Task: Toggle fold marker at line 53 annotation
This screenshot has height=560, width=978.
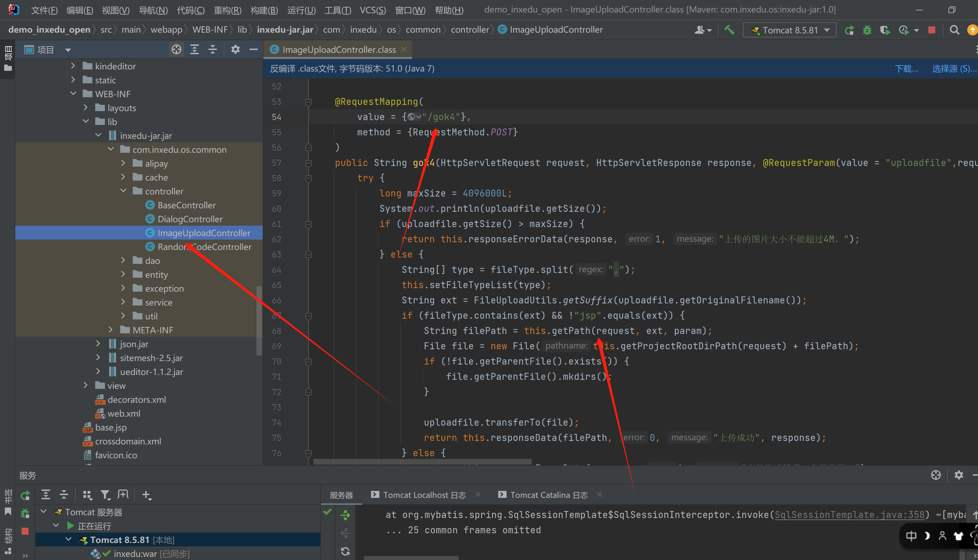Action: click(x=308, y=102)
